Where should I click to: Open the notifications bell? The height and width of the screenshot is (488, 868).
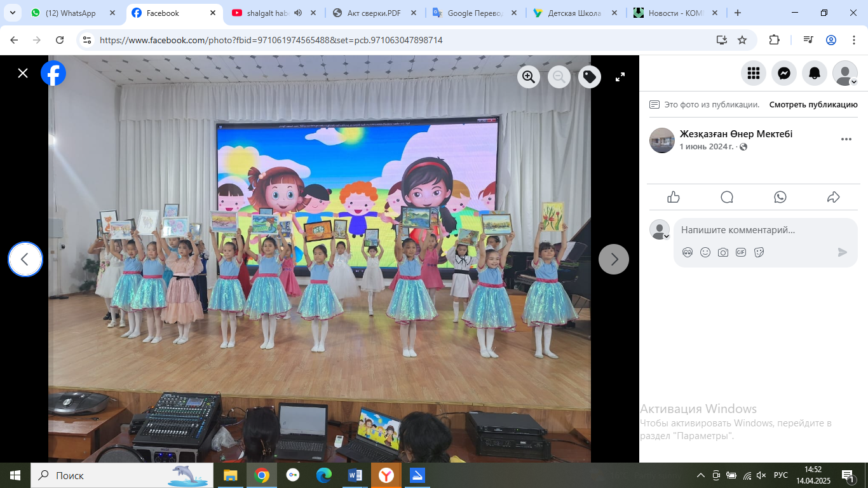coord(814,74)
